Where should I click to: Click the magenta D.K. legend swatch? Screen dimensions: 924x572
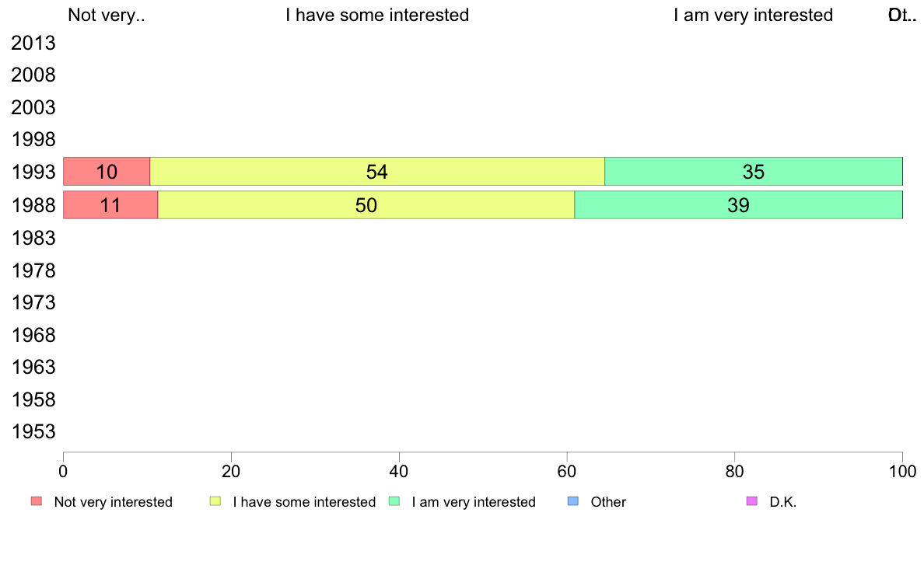click(x=752, y=501)
